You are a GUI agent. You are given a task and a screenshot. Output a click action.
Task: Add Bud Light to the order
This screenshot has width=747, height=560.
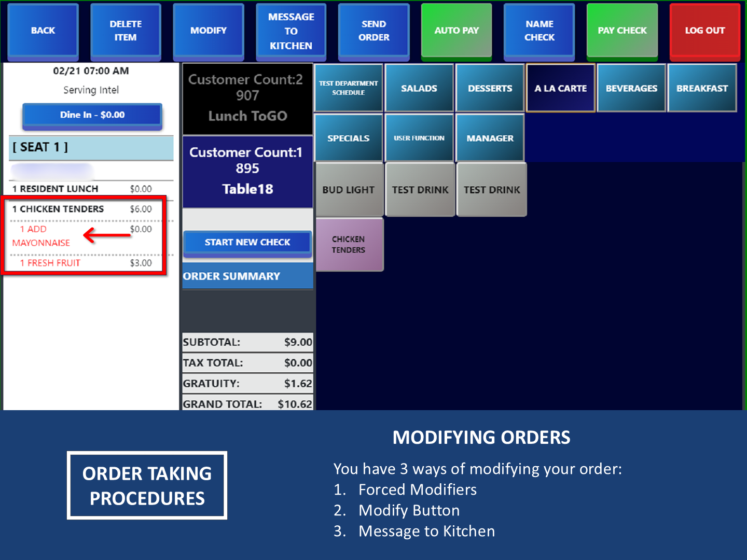pyautogui.click(x=349, y=190)
